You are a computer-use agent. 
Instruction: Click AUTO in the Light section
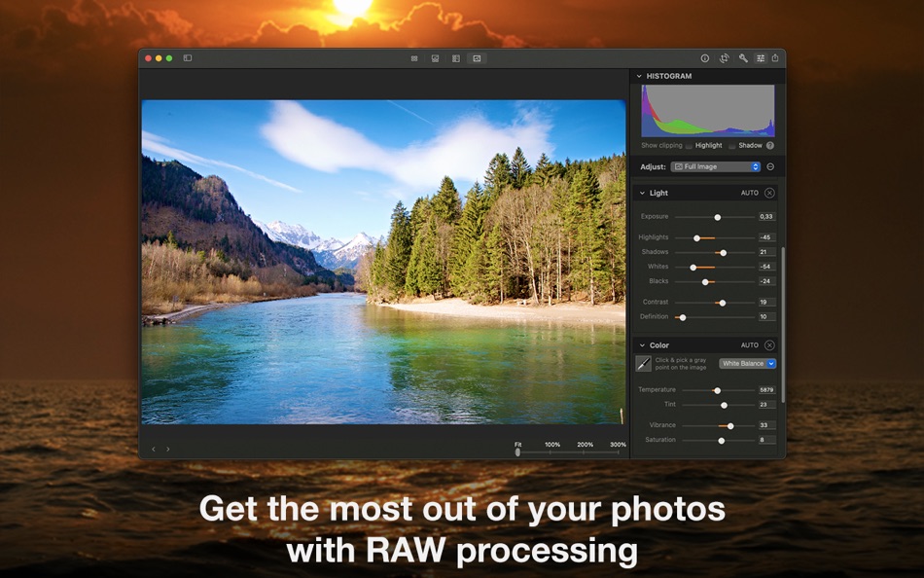coord(750,193)
